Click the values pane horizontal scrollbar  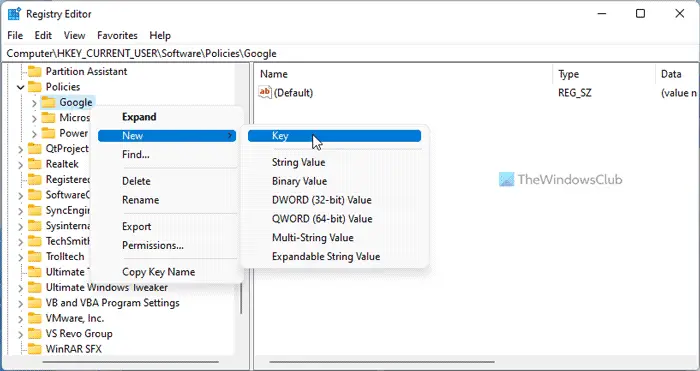(x=382, y=362)
